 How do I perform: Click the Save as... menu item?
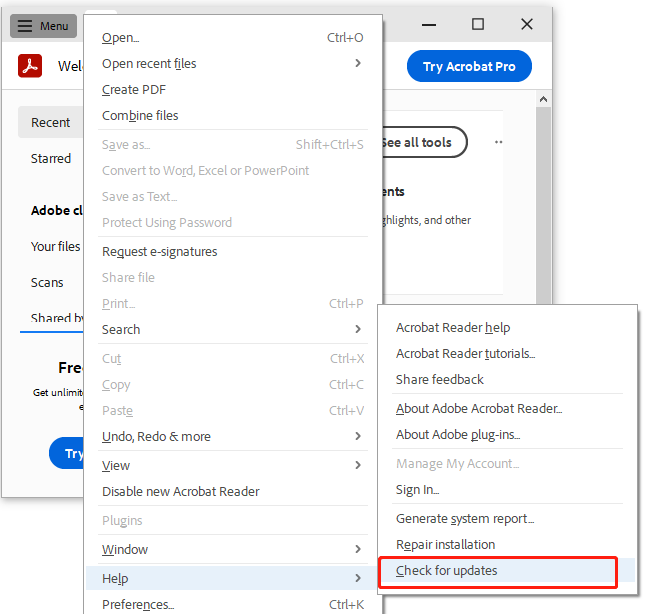coord(233,145)
